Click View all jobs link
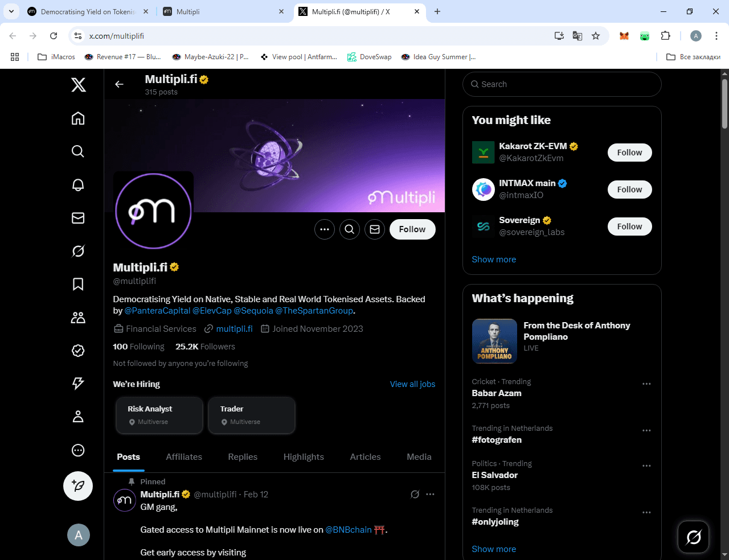This screenshot has width=729, height=560. [412, 384]
